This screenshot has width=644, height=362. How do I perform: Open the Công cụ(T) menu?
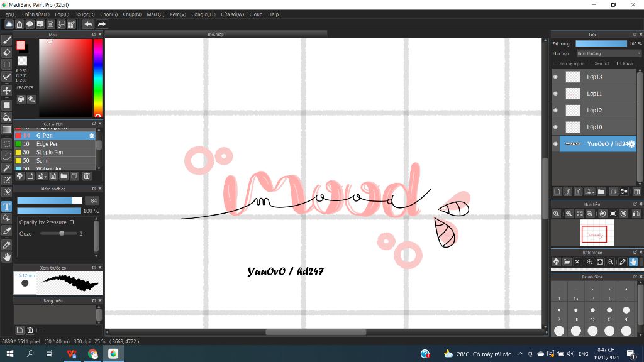[203, 14]
